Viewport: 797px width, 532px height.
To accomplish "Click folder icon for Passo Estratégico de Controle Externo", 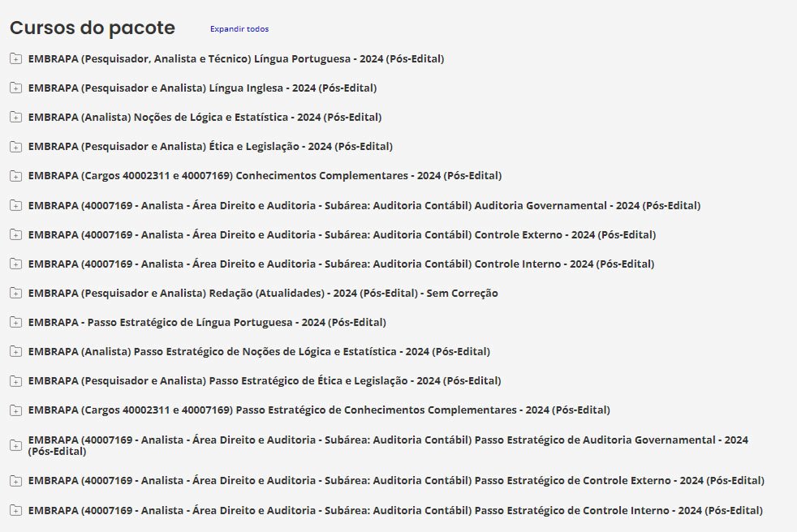I will tap(15, 480).
